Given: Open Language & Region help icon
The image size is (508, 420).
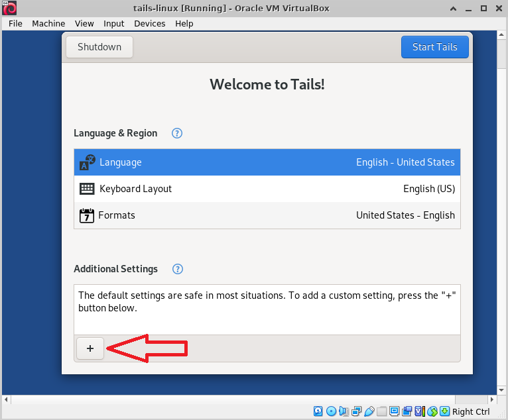Looking at the screenshot, I should 177,133.
